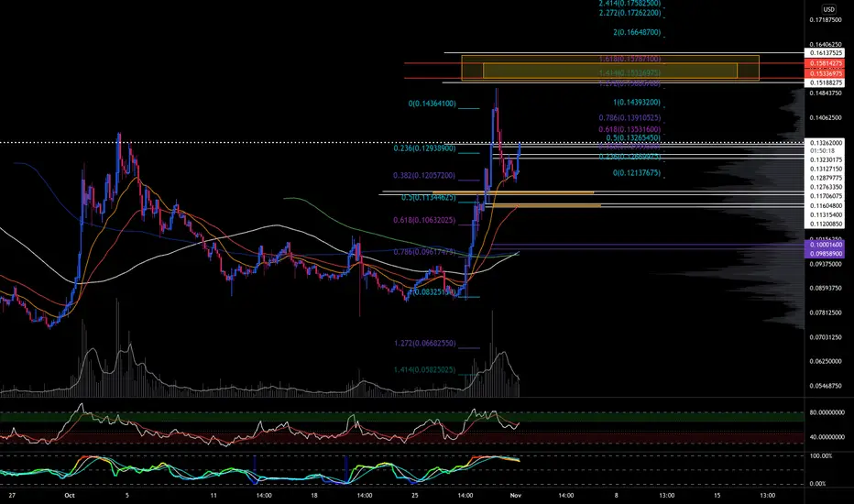The height and width of the screenshot is (504, 854).
Task: Click the 0.17187500 price scale value
Action: pyautogui.click(x=825, y=20)
